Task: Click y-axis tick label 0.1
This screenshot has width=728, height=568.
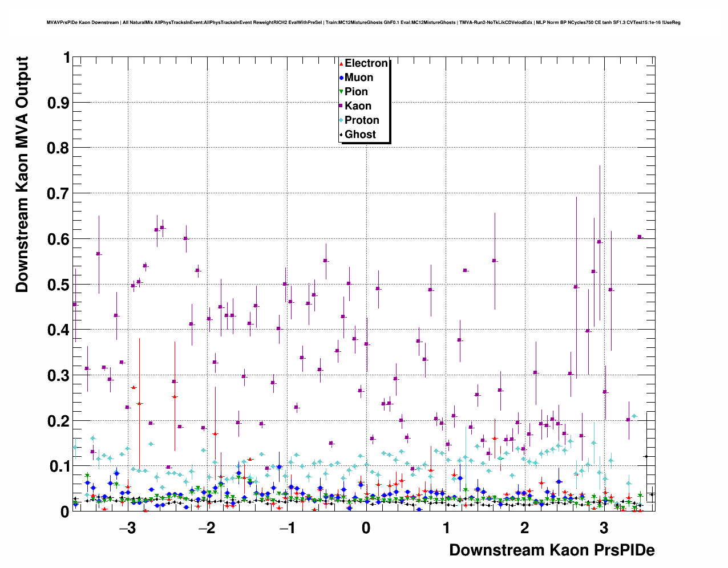Action: point(60,466)
